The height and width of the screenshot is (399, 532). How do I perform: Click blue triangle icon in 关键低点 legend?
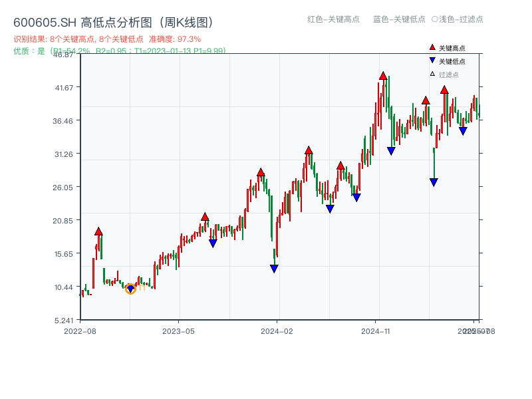(432, 61)
